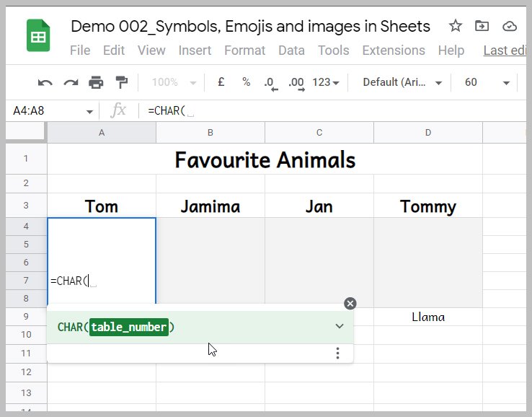The height and width of the screenshot is (417, 532).
Task: Format as percent
Action: coord(247,82)
